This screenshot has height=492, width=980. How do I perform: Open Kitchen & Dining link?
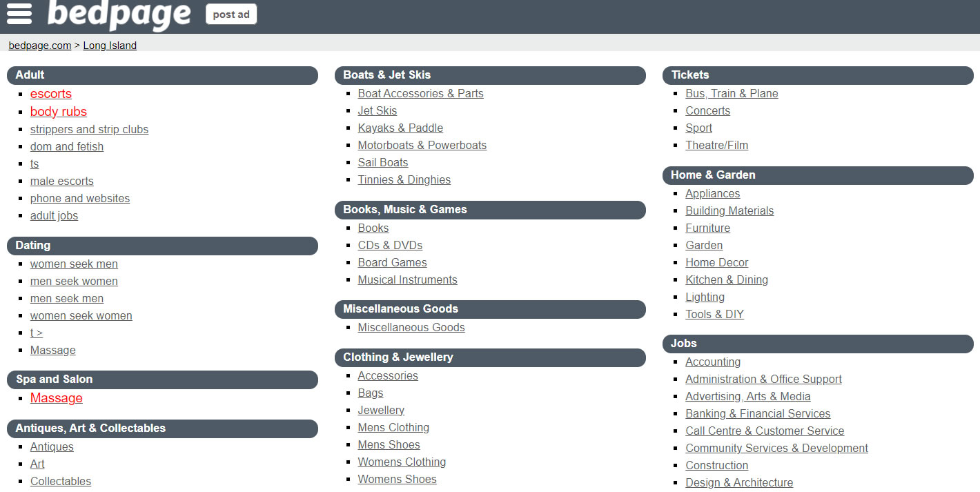point(727,279)
